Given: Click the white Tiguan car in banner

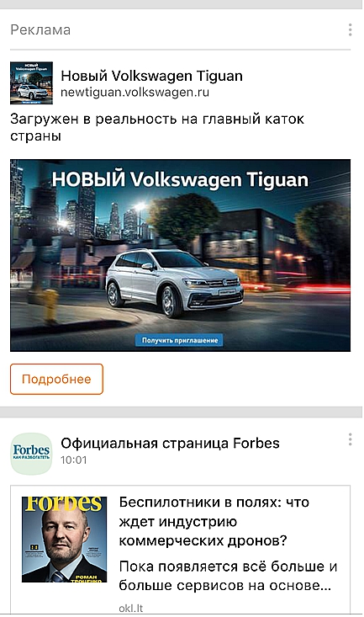Looking at the screenshot, I should point(175,282).
